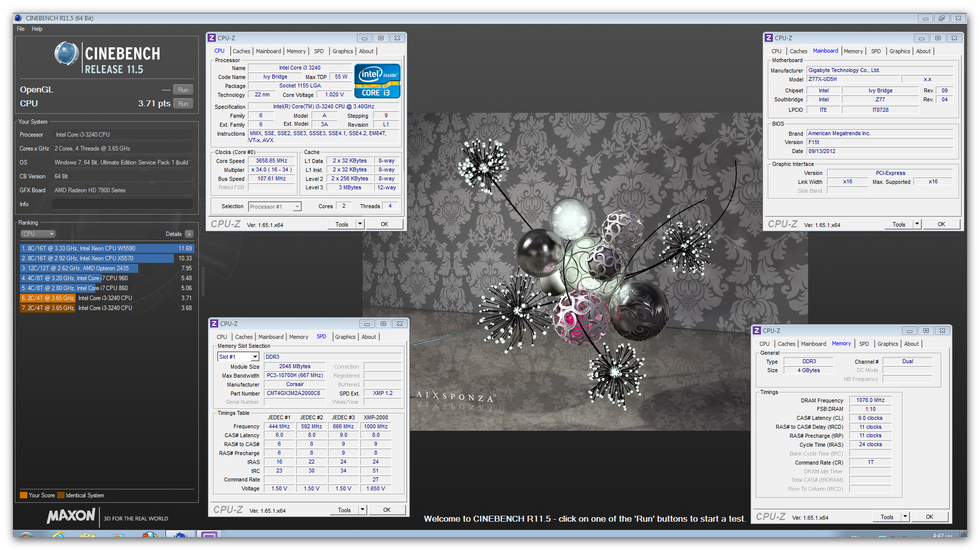Click OK in the CPU-Z CPU window
Image resolution: width=980 pixels, height=550 pixels.
point(384,224)
